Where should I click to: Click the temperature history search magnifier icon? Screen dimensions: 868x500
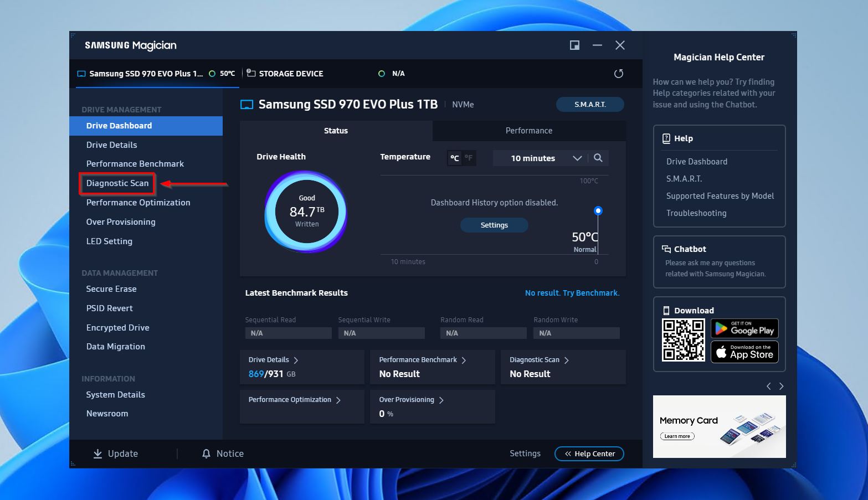point(598,158)
